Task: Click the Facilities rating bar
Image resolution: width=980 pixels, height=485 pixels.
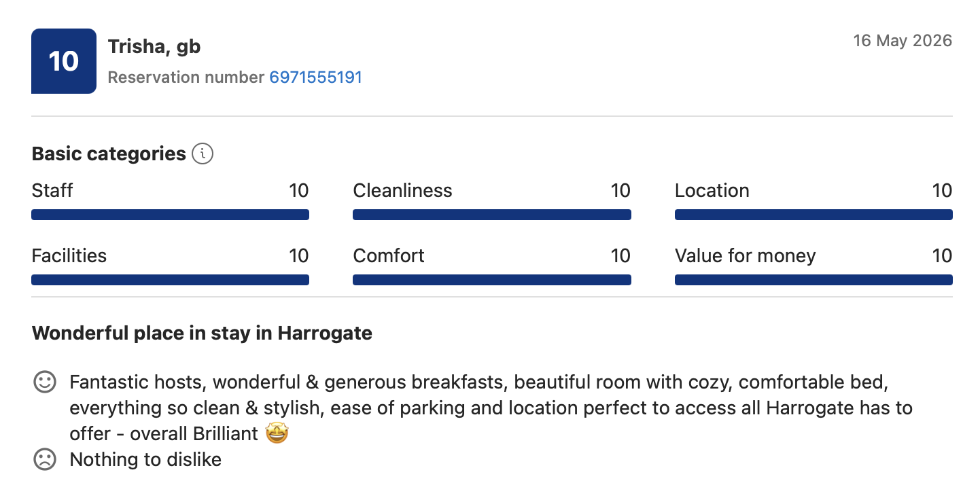Action: point(171,280)
